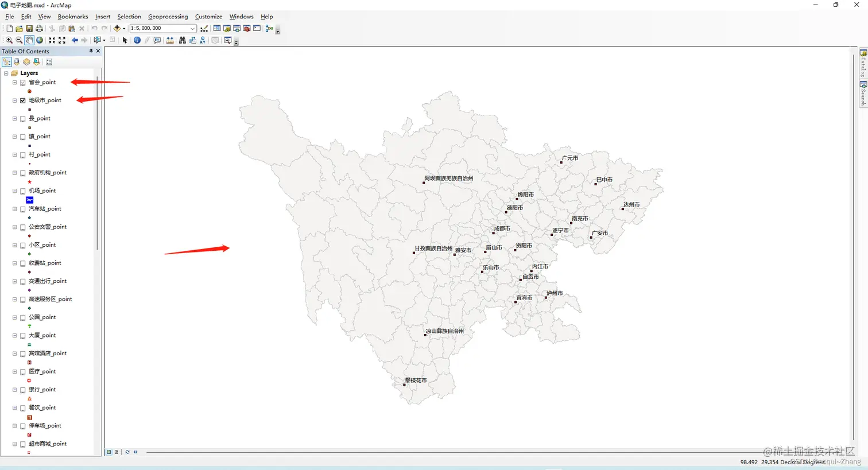Viewport: 868px width, 470px height.
Task: Expand the Search side tab
Action: (863, 94)
